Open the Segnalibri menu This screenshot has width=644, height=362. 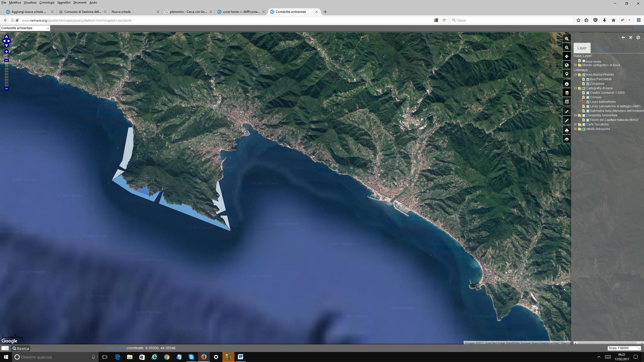tap(64, 3)
